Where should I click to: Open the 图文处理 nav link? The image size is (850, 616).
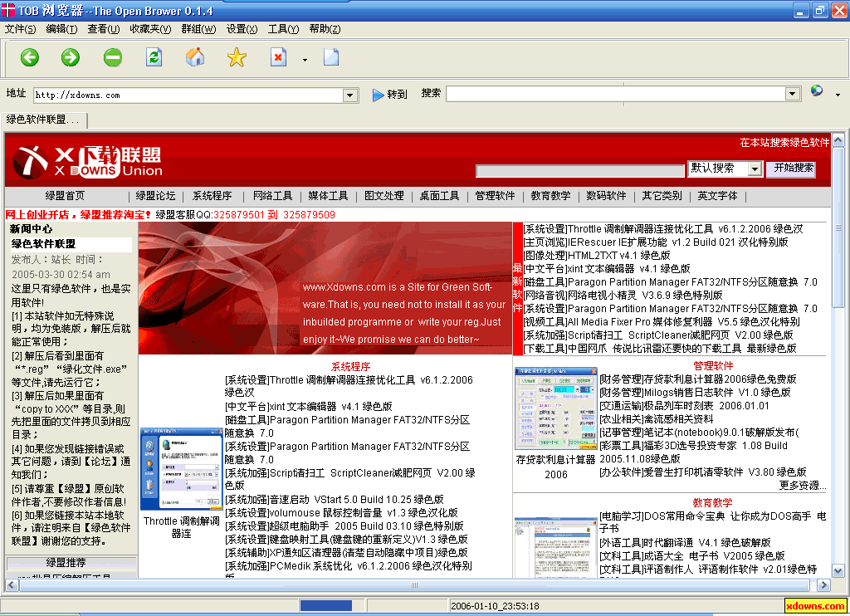(x=383, y=196)
